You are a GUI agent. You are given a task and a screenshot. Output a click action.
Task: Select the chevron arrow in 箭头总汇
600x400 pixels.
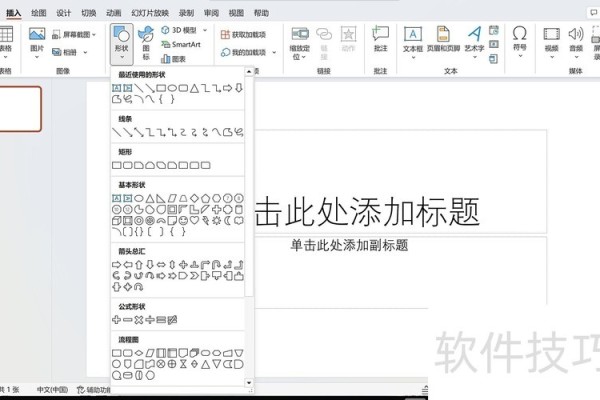(194, 276)
